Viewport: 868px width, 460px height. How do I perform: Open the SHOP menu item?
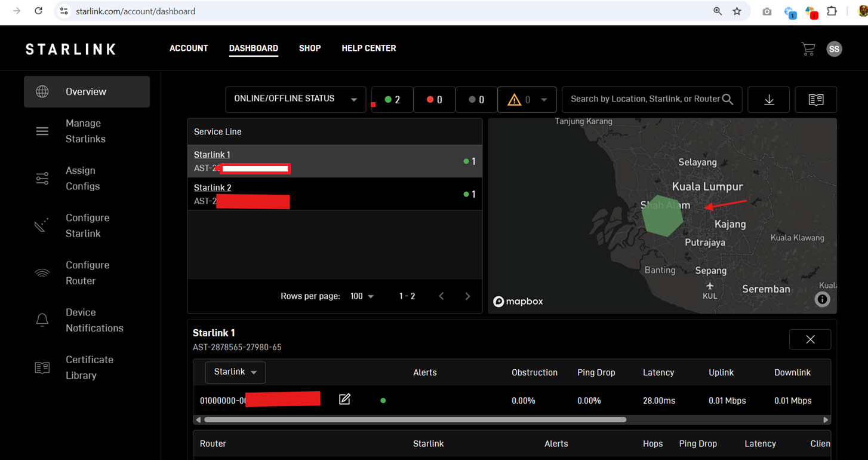(310, 48)
